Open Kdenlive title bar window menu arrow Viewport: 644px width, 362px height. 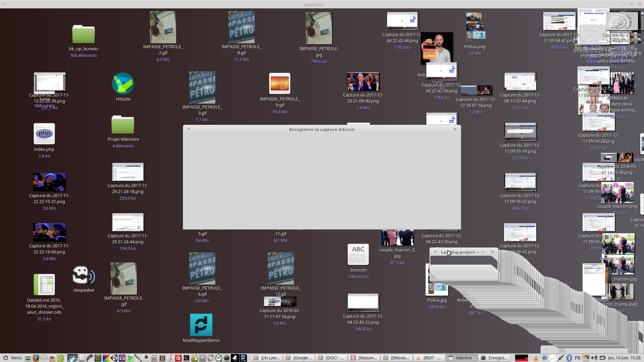(x=4, y=5)
